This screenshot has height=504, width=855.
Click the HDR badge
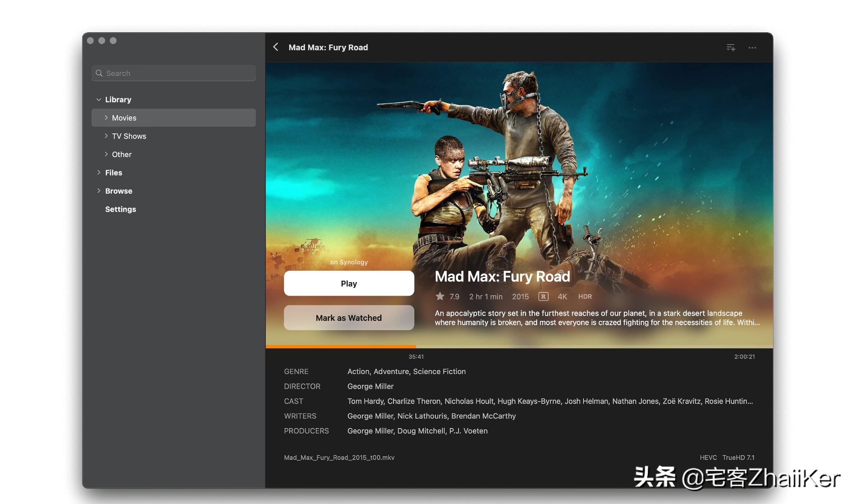coord(585,296)
